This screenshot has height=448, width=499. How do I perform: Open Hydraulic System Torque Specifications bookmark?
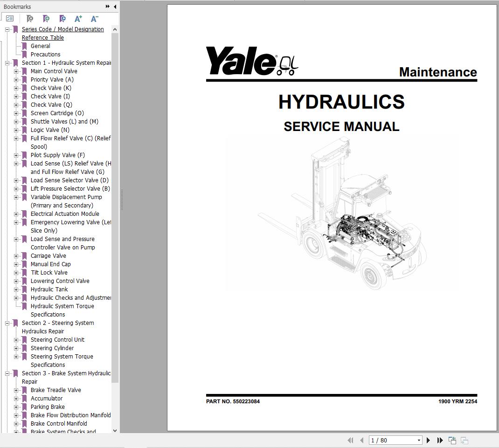pos(62,310)
